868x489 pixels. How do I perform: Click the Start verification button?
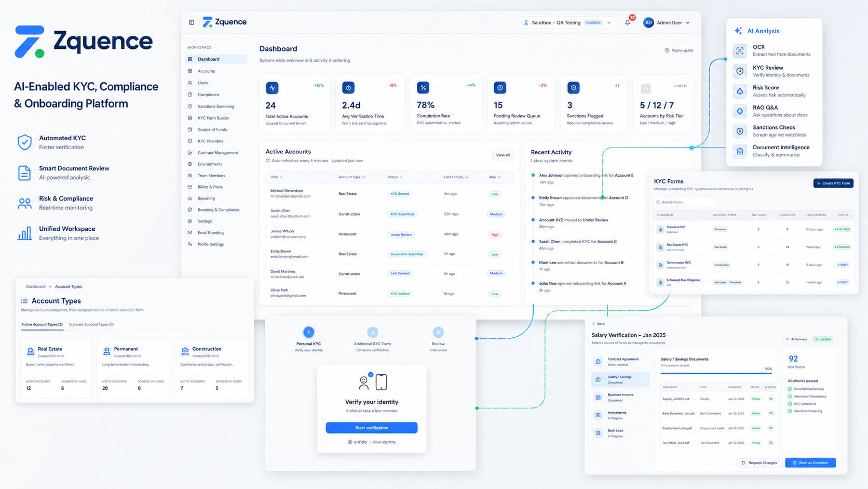tap(372, 428)
